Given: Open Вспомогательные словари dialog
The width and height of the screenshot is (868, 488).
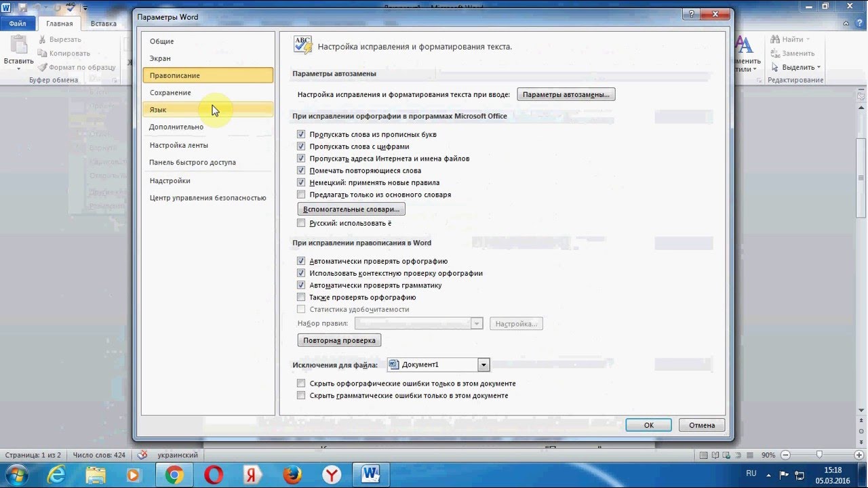Looking at the screenshot, I should coord(351,209).
